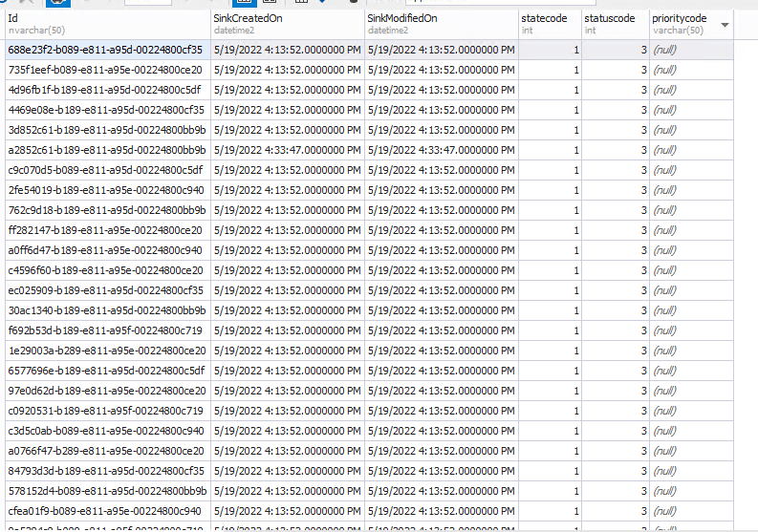Select Id cell 688e23f2-b089-e811-a95d-00224800cf35

108,50
